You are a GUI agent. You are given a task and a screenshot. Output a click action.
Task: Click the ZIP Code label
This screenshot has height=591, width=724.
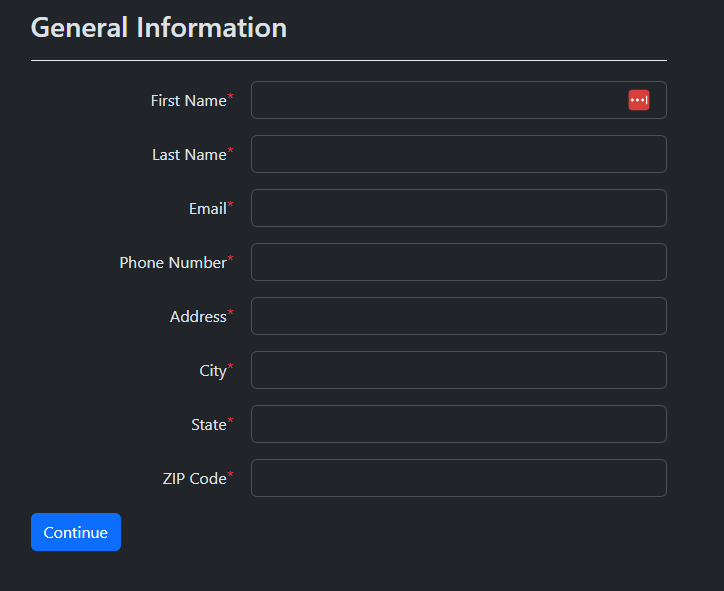pos(194,479)
